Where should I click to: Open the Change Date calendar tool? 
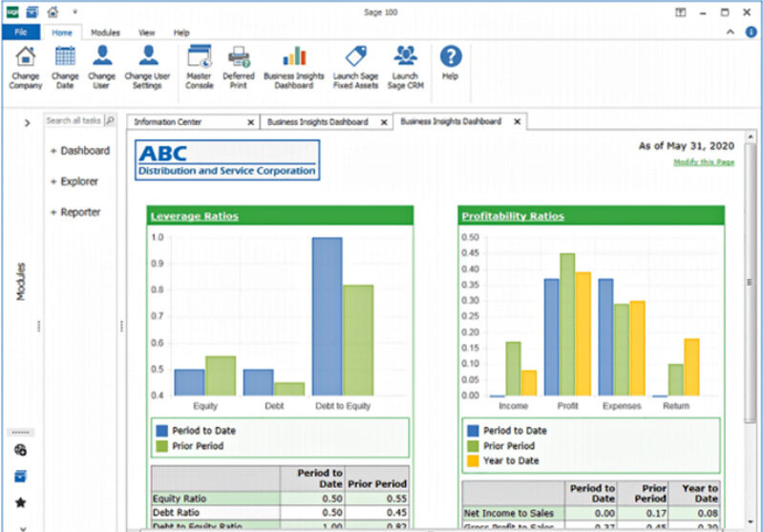[65, 66]
